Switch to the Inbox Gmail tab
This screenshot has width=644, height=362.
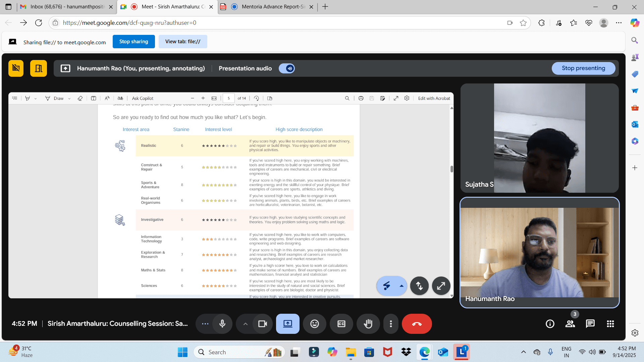click(67, 7)
